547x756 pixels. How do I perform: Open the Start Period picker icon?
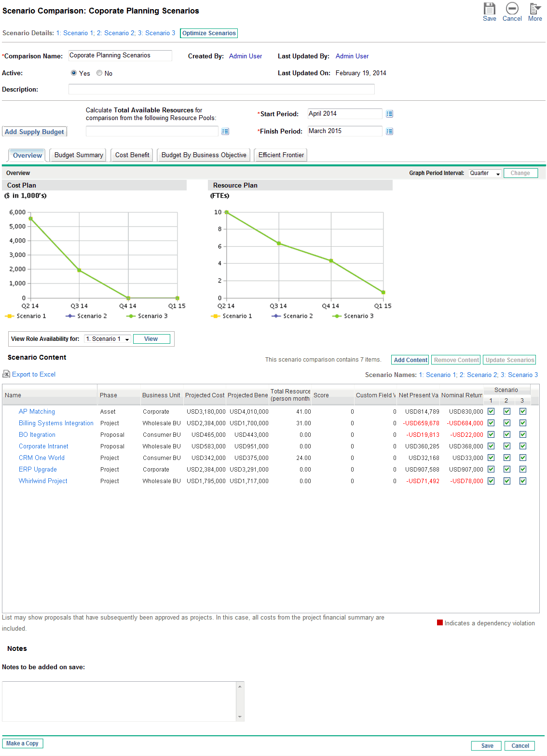tap(390, 114)
